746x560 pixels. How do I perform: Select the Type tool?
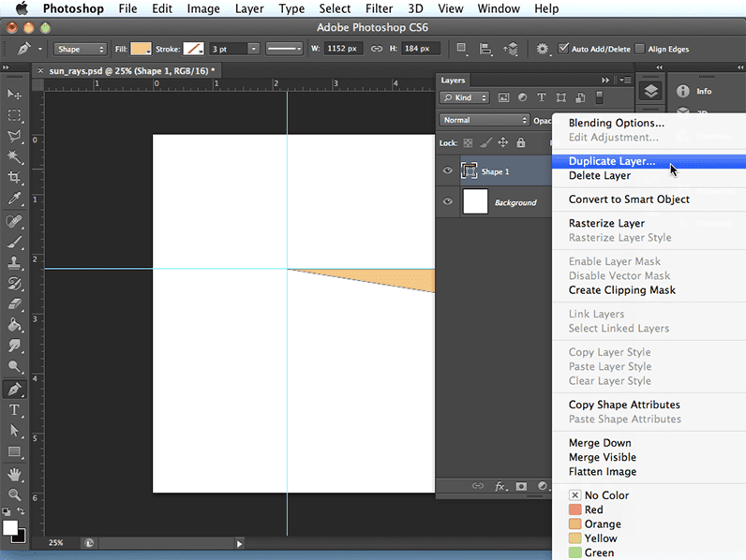tap(14, 410)
